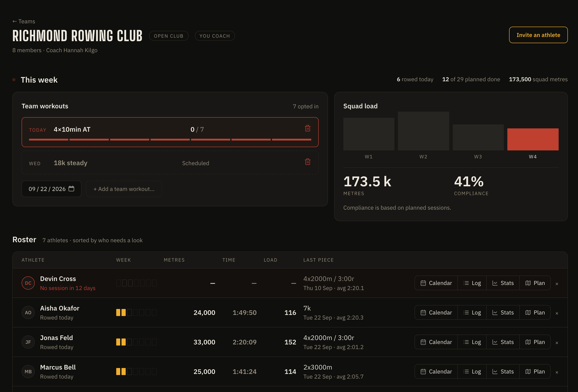The width and height of the screenshot is (578, 392).
Task: Add a team workout
Action: 124,189
